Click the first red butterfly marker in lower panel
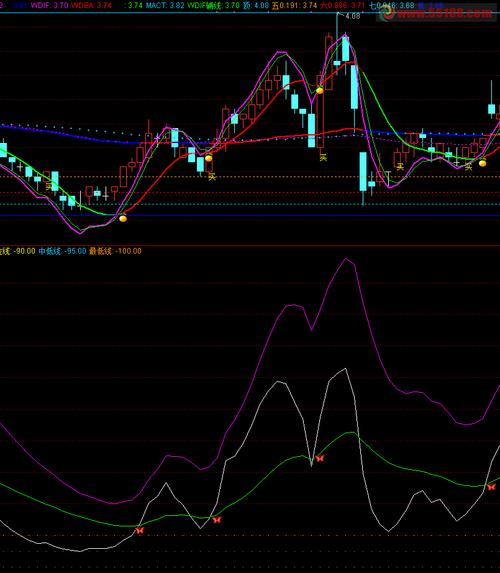The image size is (500, 573). coord(140,530)
